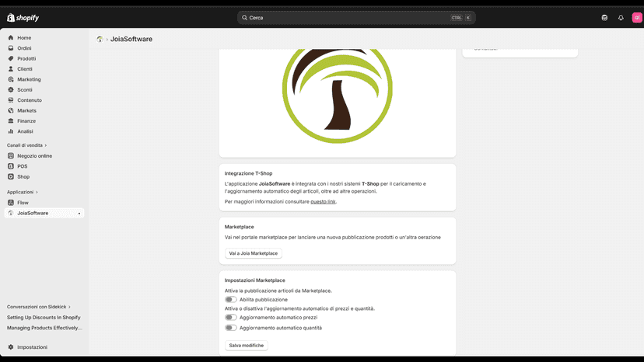The height and width of the screenshot is (362, 644).
Task: Follow the 'questo link' hyperlink
Action: (x=323, y=201)
